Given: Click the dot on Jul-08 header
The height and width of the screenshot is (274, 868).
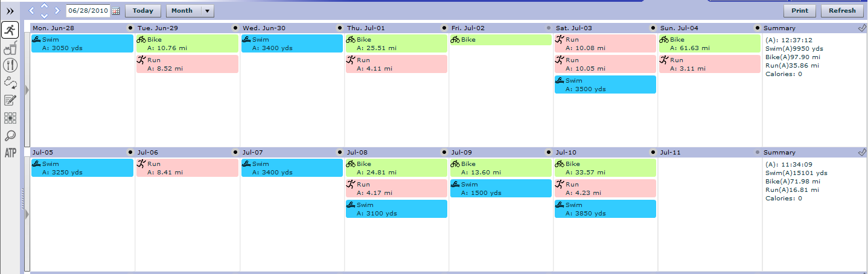Looking at the screenshot, I should (443, 152).
